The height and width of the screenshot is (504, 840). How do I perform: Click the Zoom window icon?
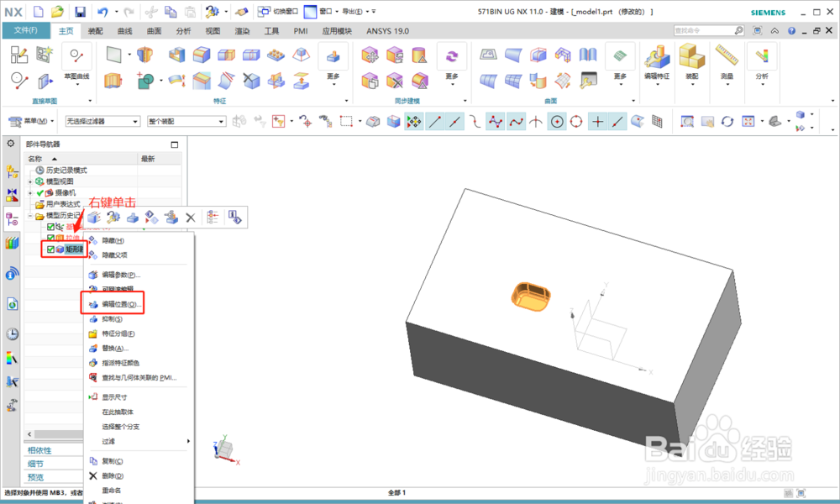[x=687, y=122]
